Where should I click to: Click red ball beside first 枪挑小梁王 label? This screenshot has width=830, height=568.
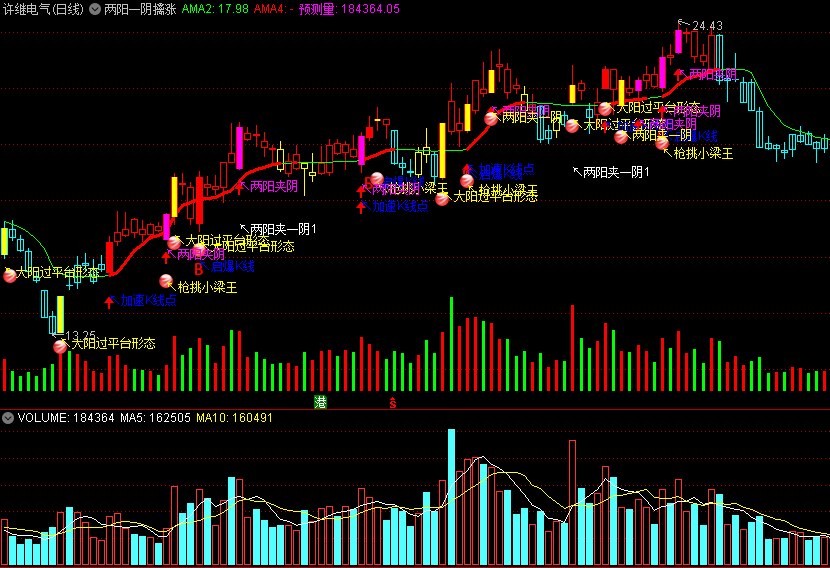(166, 281)
